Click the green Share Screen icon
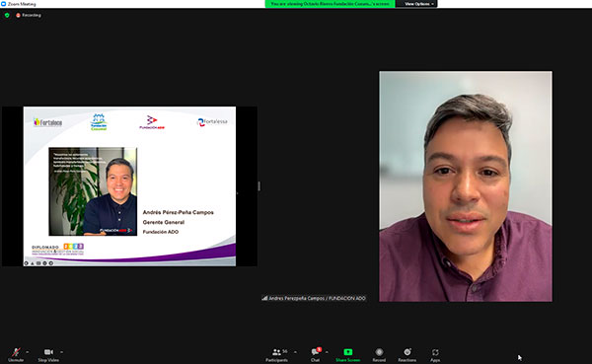The image size is (592, 364). click(348, 352)
